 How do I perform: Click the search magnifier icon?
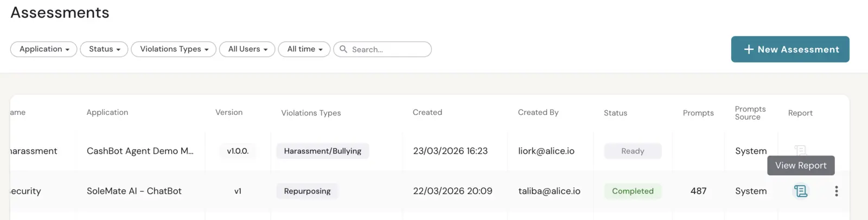(x=343, y=49)
